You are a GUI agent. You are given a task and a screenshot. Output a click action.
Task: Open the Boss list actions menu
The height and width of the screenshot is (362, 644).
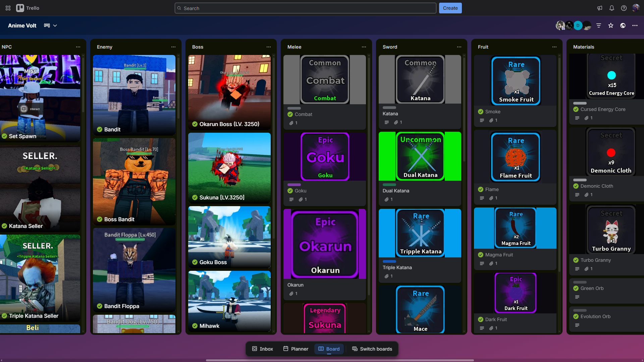[269, 47]
